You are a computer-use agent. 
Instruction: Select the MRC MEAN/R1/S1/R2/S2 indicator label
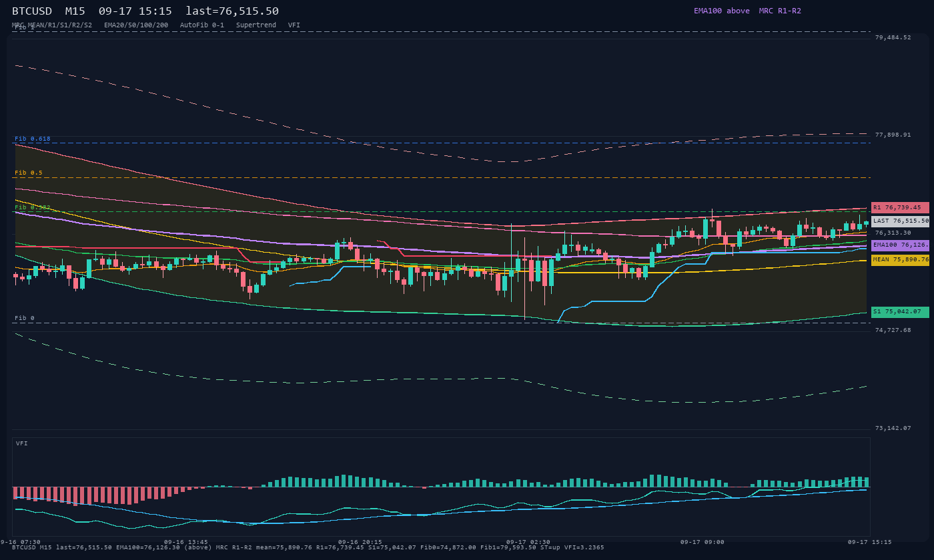[52, 25]
